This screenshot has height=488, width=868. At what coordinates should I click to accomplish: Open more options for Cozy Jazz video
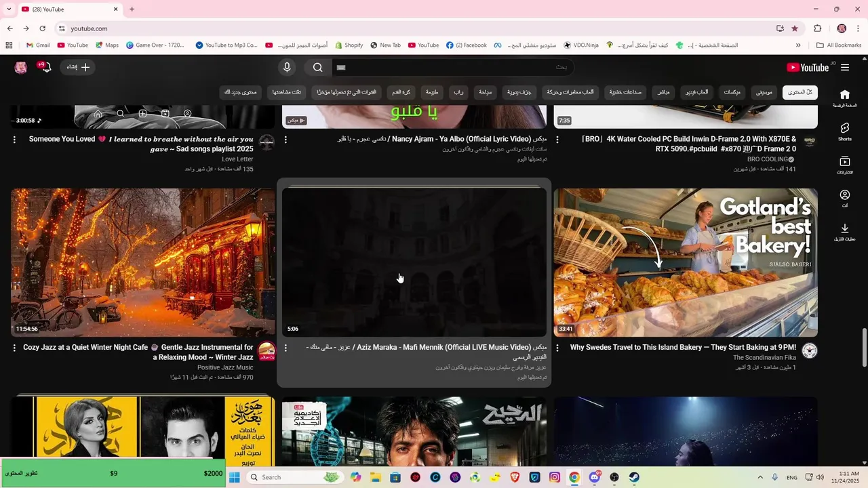point(14,348)
